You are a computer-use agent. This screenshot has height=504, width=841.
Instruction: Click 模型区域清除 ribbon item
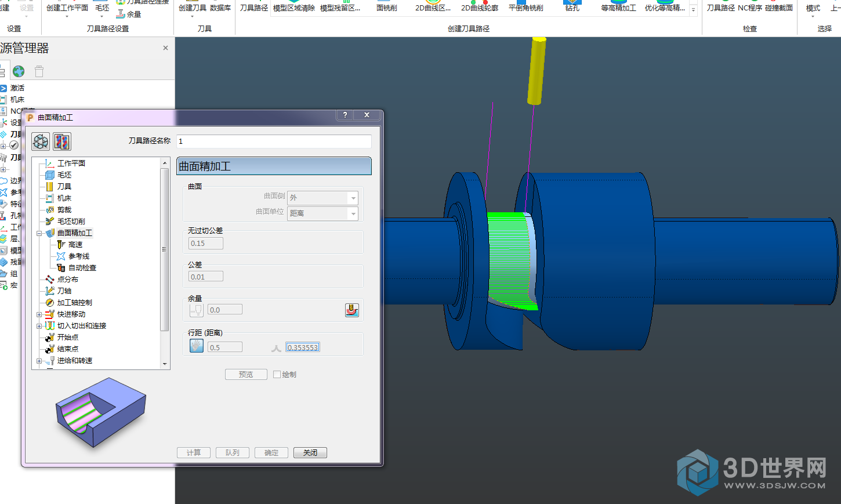[x=294, y=8]
